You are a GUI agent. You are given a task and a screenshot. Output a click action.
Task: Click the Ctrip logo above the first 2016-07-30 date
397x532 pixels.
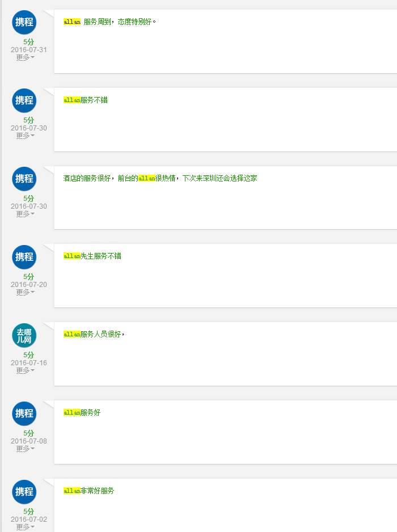point(24,100)
